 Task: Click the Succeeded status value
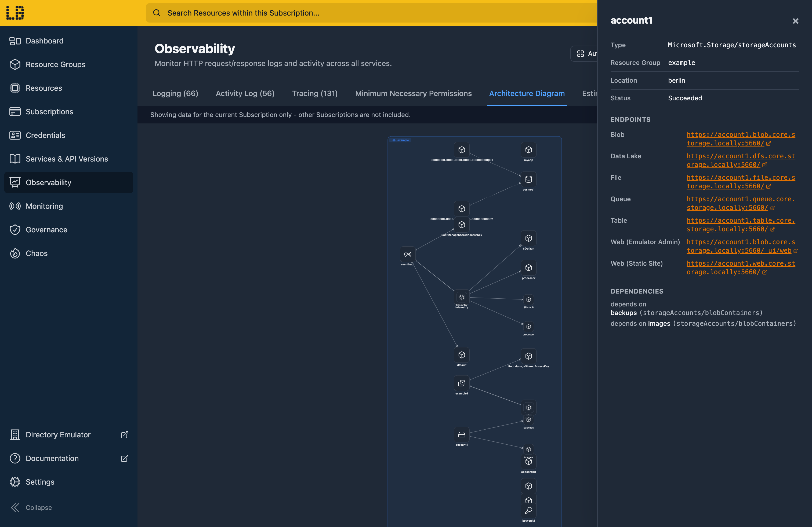[x=685, y=98]
